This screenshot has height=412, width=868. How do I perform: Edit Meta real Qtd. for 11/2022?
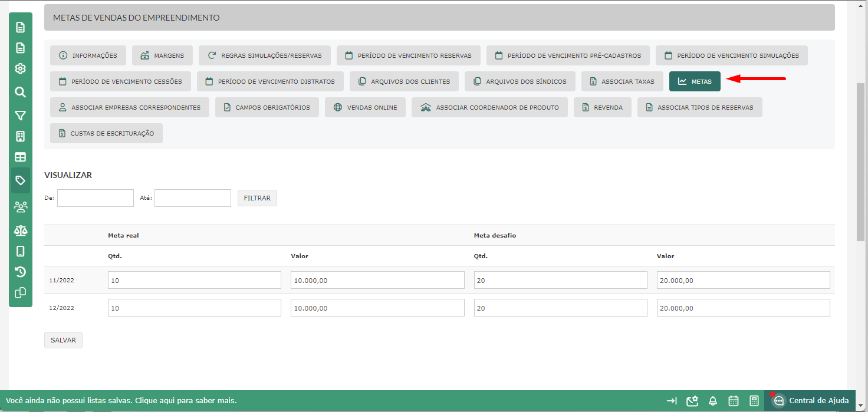click(x=195, y=280)
